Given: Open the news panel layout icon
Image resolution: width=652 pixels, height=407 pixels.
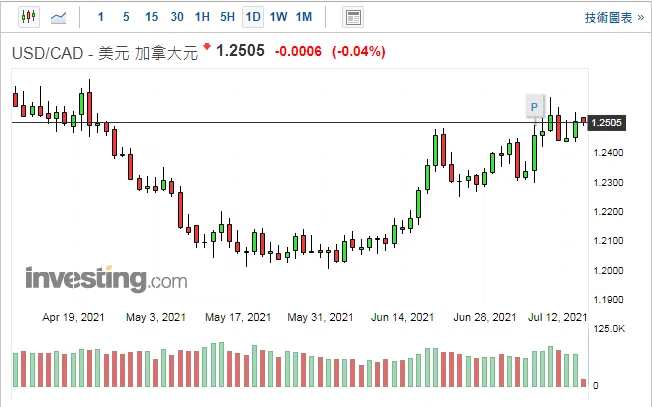Looking at the screenshot, I should point(353,17).
